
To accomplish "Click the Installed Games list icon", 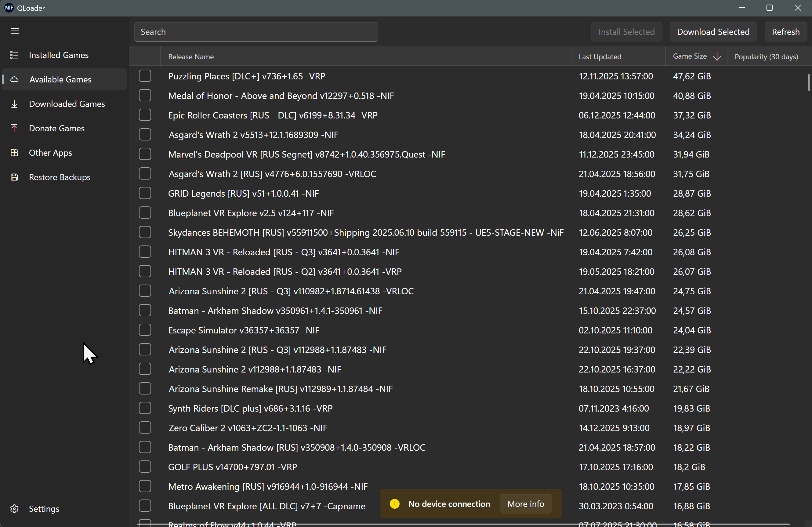I will (x=14, y=55).
